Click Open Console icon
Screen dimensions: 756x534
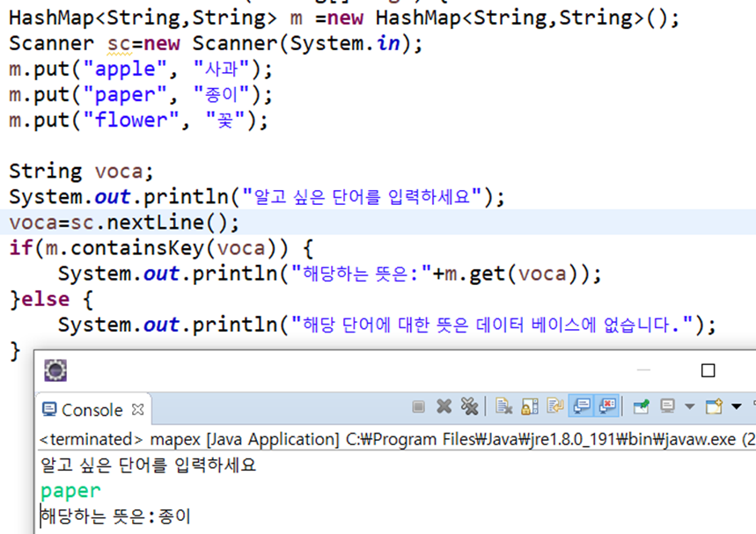coord(714,406)
